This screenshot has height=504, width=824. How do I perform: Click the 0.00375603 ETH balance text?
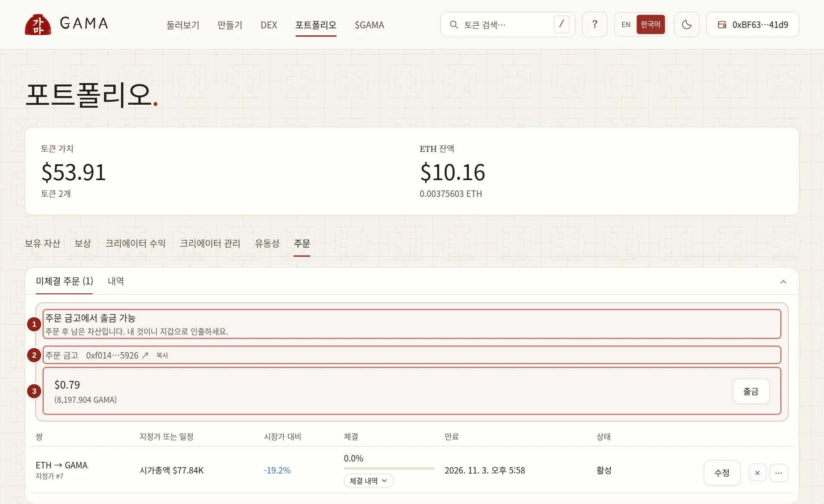(451, 193)
